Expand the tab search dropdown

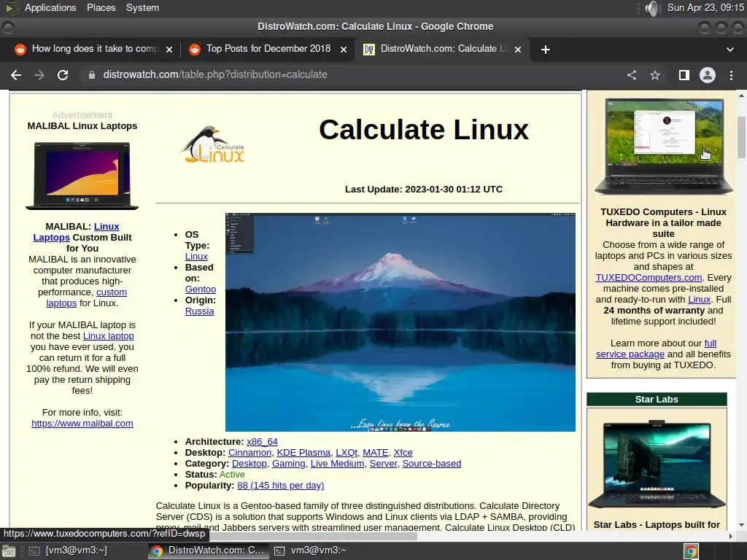click(729, 50)
